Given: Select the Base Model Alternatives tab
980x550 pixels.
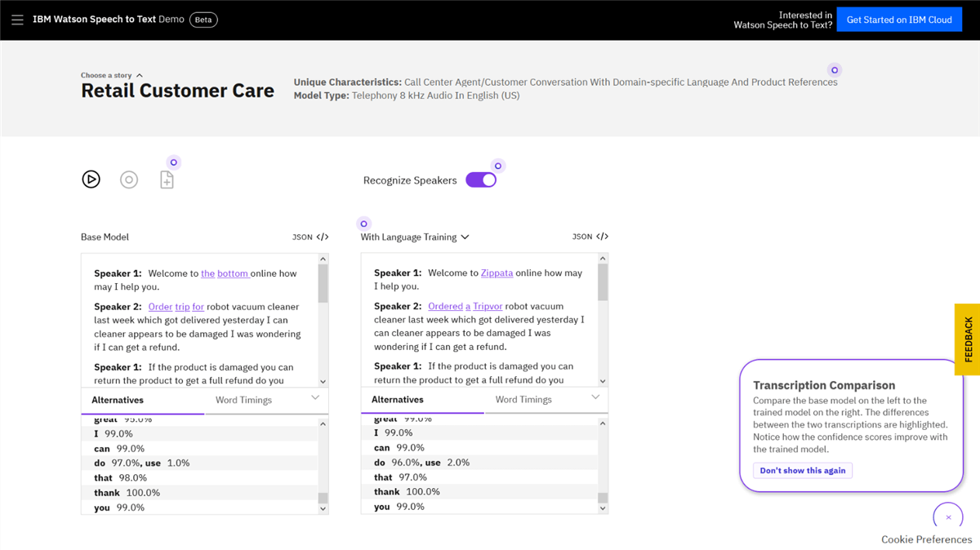Looking at the screenshot, I should (143, 401).
